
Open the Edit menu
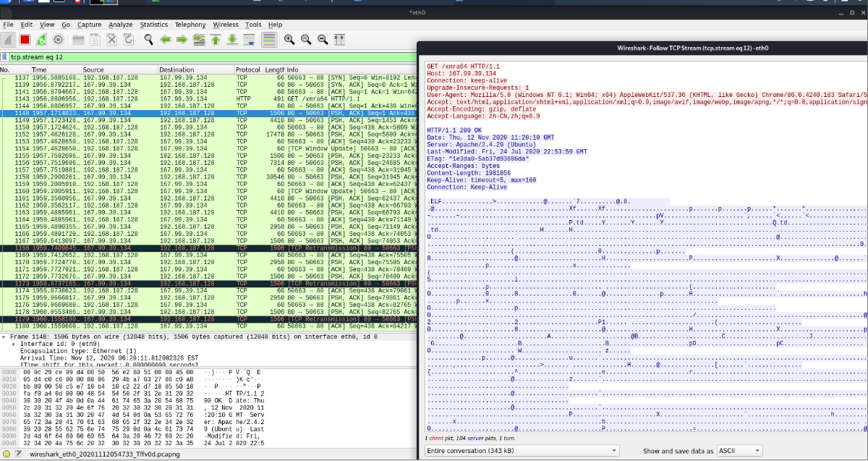tap(27, 25)
